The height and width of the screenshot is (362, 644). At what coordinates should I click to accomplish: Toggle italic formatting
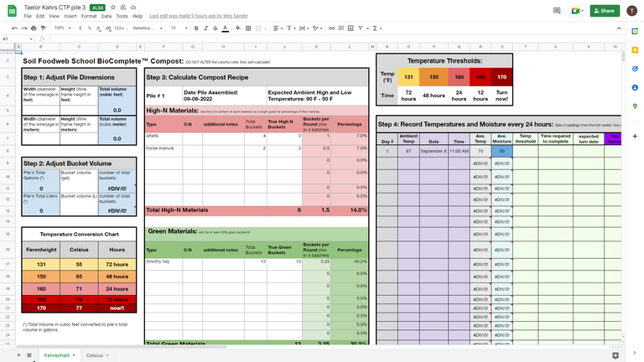[x=205, y=28]
